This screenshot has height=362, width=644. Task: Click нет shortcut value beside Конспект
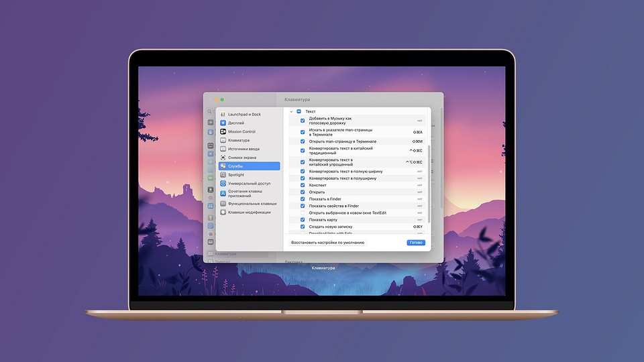(x=420, y=186)
